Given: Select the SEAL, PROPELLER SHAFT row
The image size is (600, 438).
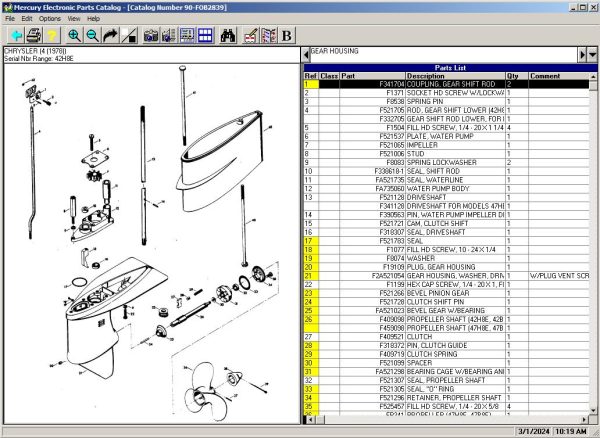Looking at the screenshot, I should [447, 381].
